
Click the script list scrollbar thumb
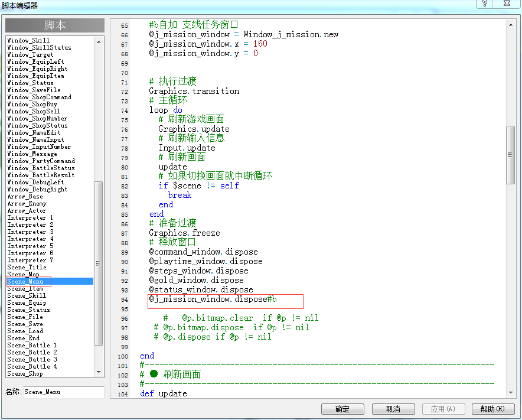98,263
